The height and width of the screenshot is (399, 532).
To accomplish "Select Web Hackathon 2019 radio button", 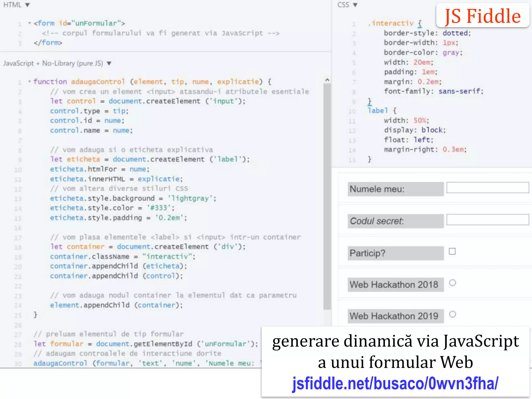I will point(453,314).
